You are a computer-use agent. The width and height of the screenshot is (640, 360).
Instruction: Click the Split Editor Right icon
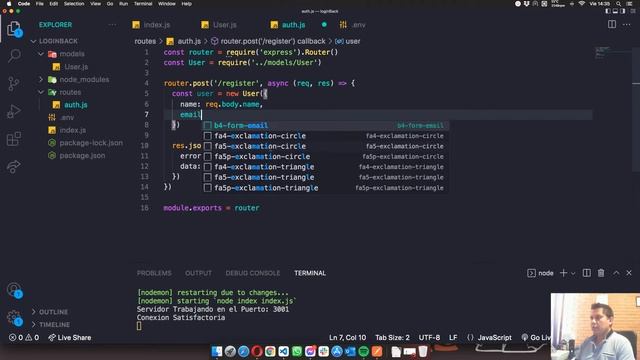coord(612,24)
